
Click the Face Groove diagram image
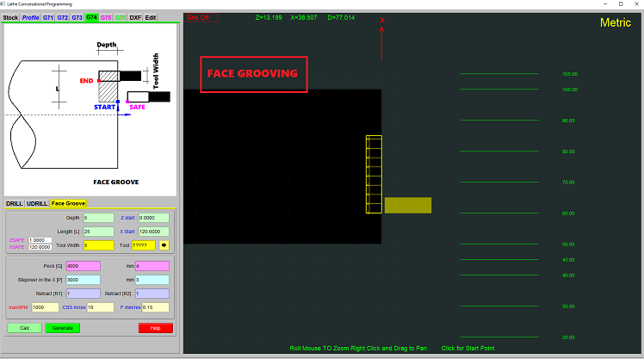tap(90, 108)
